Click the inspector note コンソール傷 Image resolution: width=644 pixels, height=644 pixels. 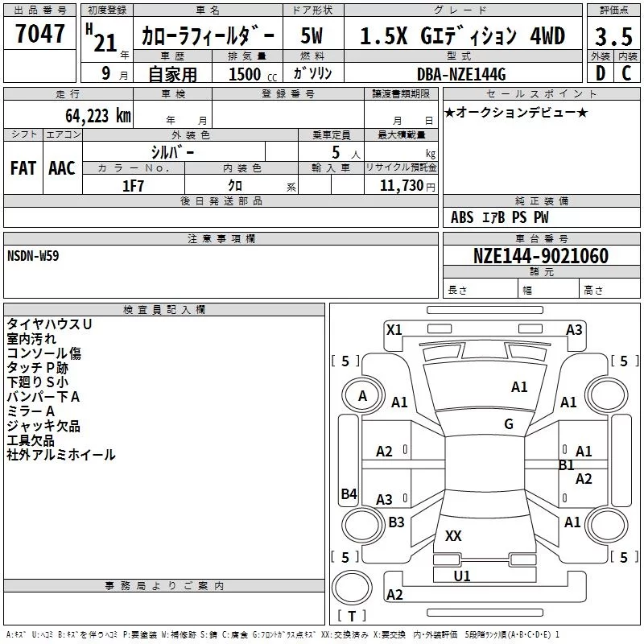coord(44,353)
